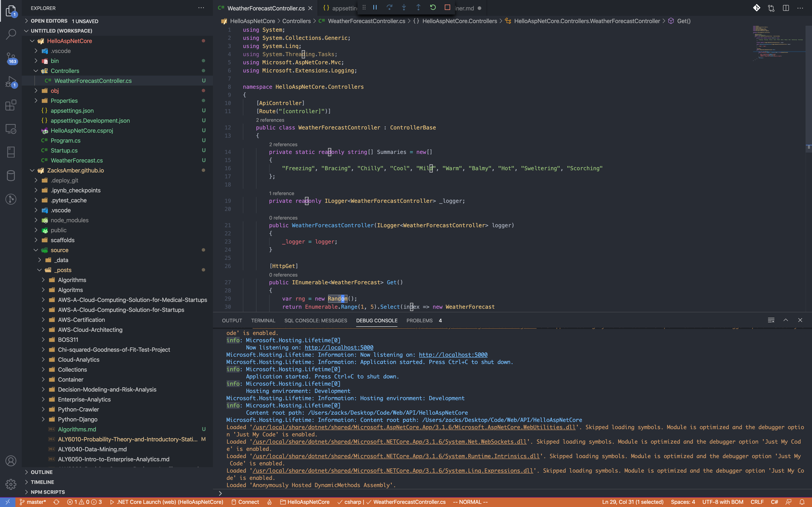
Task: Open Startup.cs in the explorer
Action: tap(64, 151)
